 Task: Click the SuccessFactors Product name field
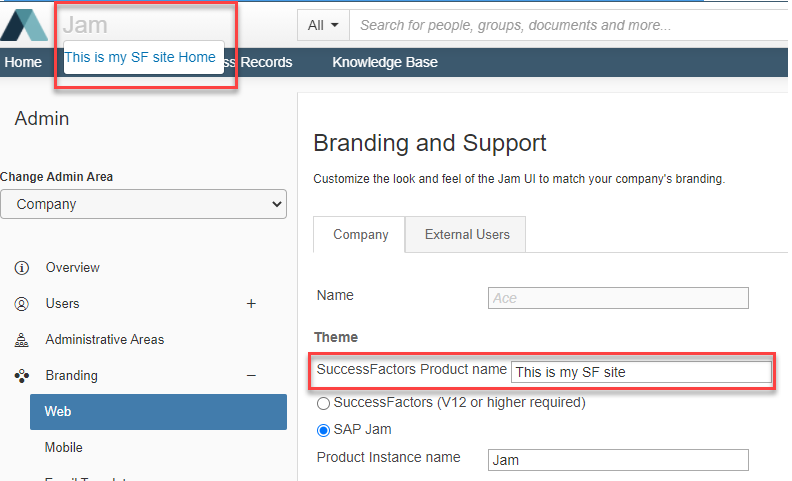(641, 372)
